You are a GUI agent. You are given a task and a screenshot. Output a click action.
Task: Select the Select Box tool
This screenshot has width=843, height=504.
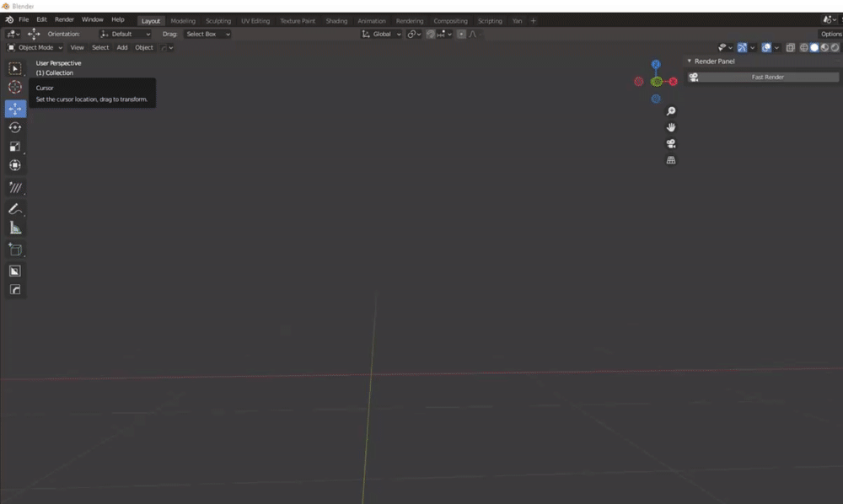pyautogui.click(x=15, y=69)
